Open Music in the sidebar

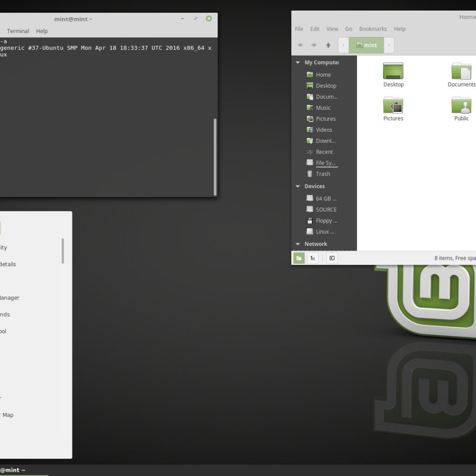click(x=324, y=108)
